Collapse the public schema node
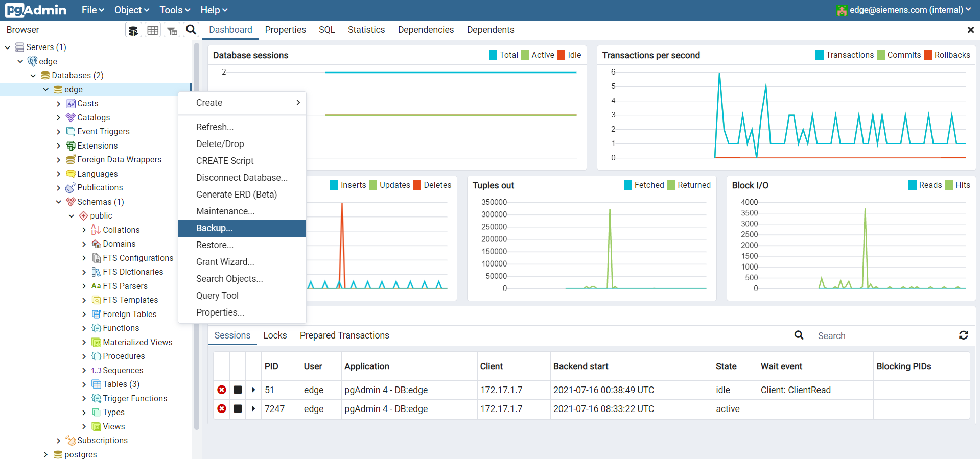980x459 pixels. pos(72,216)
